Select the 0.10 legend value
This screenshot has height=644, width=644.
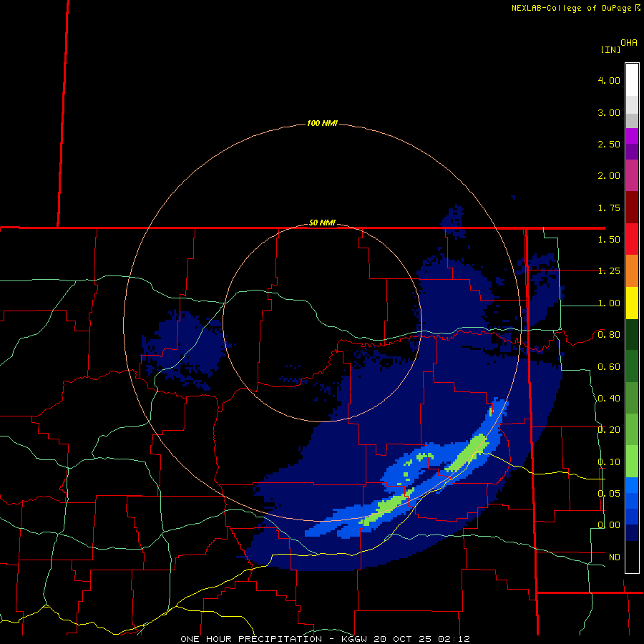click(609, 462)
